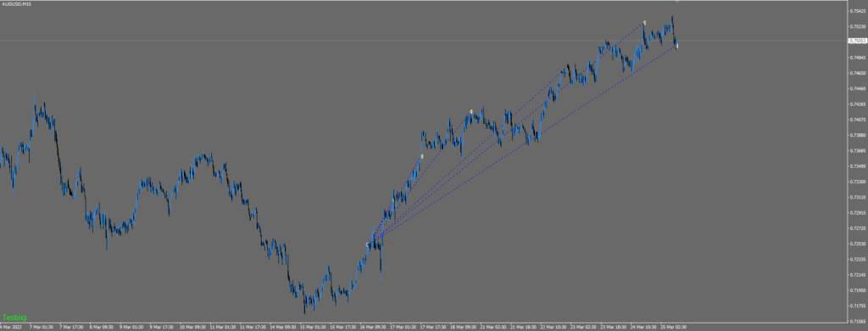868x331 pixels.
Task: Click the 10 Mar 09:30 time label
Action: point(192,327)
